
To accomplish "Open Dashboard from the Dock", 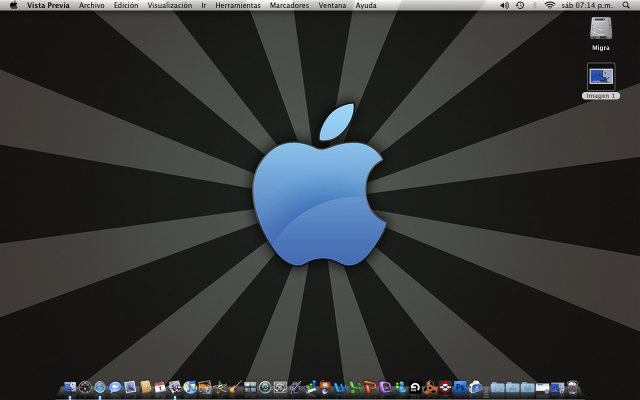I will tap(85, 387).
